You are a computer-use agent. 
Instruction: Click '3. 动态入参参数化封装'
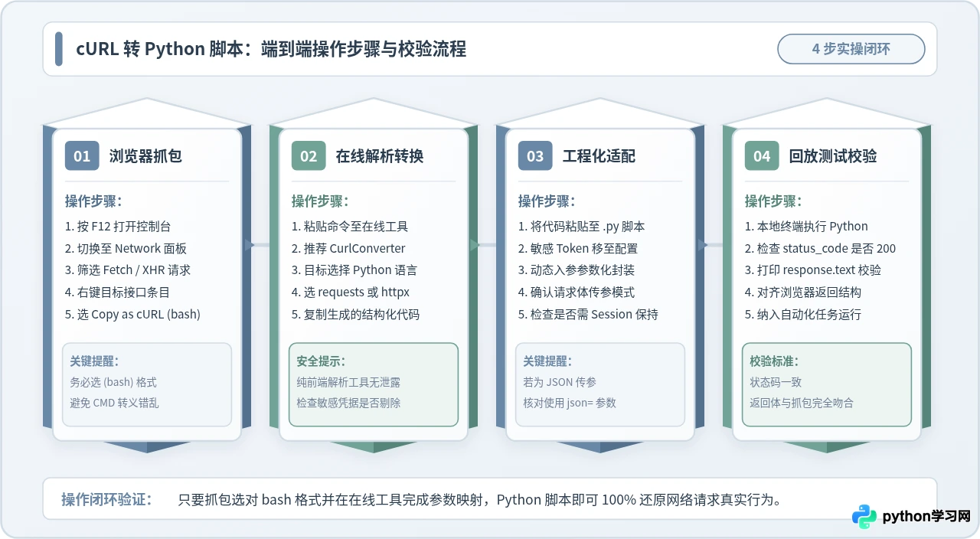(577, 270)
